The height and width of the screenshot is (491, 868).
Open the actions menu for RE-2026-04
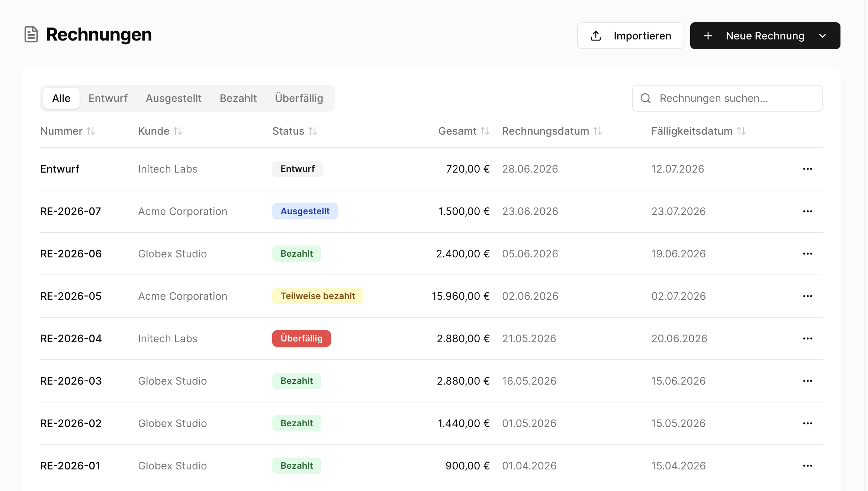808,338
